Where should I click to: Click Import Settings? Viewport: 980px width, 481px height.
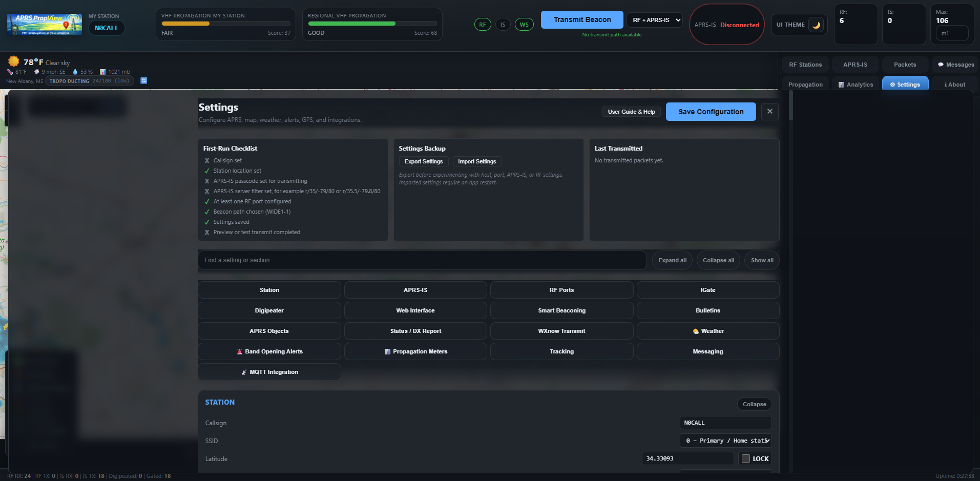(477, 161)
